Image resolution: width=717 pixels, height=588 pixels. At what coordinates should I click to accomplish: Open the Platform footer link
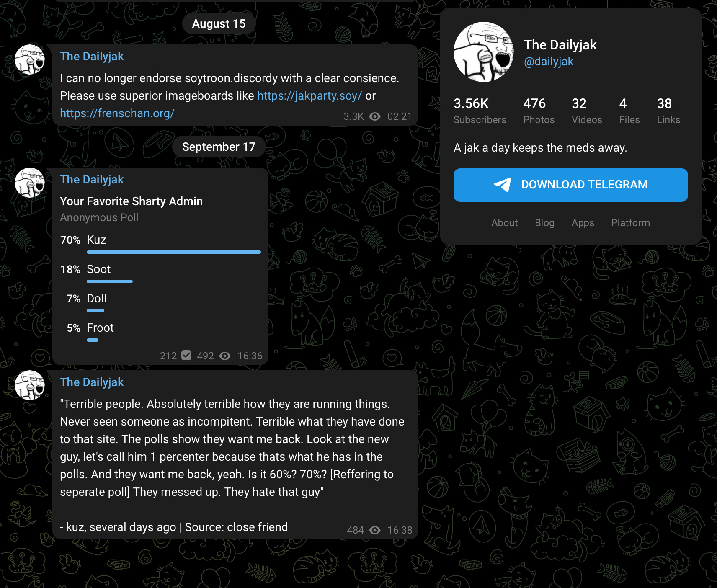click(630, 223)
